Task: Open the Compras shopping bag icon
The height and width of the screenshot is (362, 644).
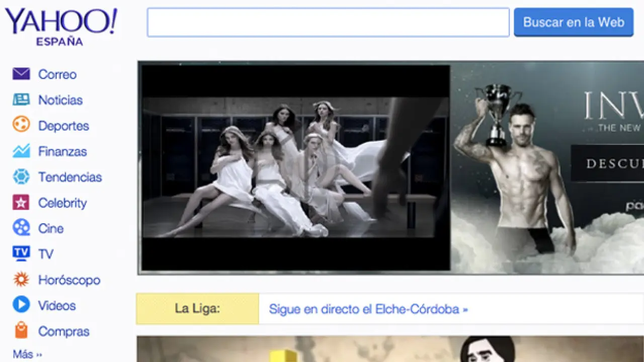Action: [x=21, y=331]
